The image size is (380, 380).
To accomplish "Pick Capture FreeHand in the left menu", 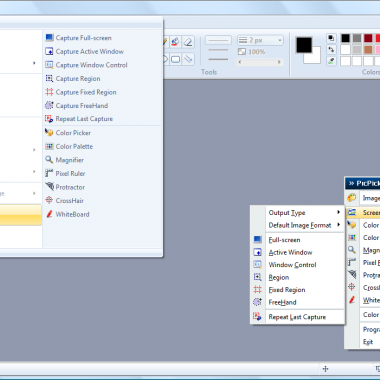I will (x=102, y=106).
